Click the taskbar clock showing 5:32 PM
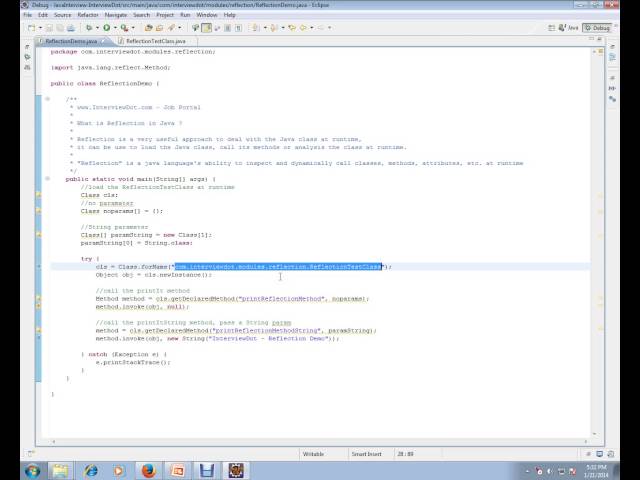Screen dimensions: 640x480 tap(596, 471)
